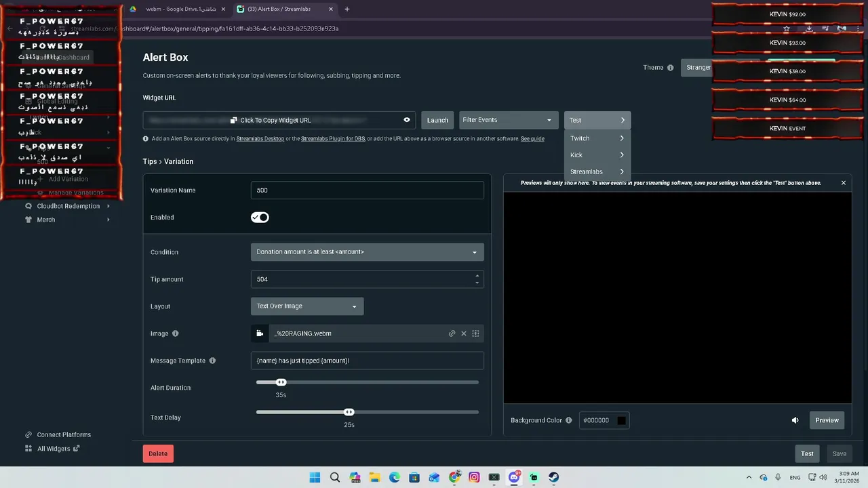The image size is (868, 488).
Task: Select Twitch in the Test menu
Action: [597, 138]
